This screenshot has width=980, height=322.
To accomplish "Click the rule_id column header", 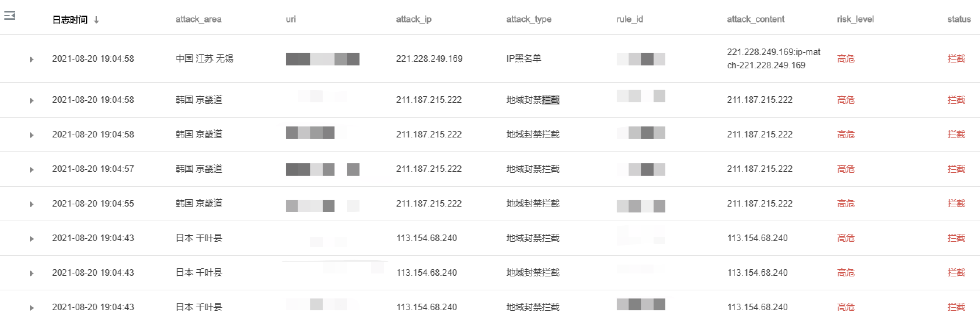I will click(630, 19).
